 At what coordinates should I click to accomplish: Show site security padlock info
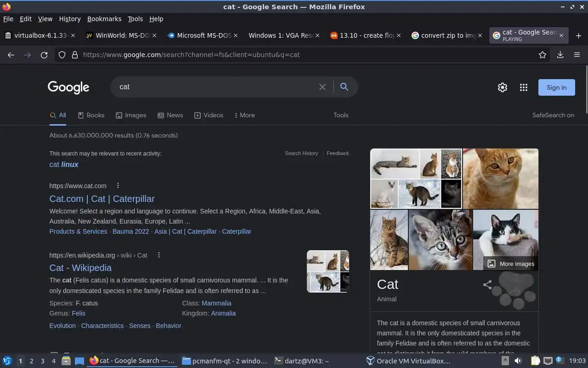74,55
